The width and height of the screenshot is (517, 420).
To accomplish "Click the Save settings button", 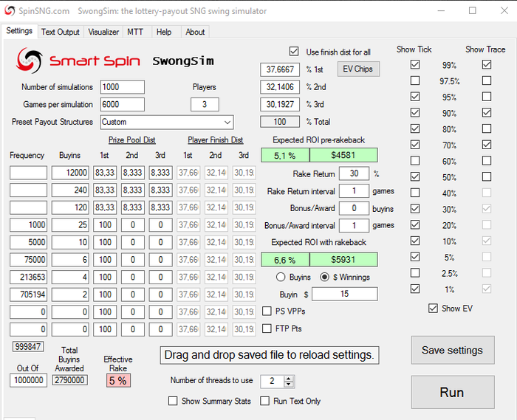I will tap(452, 350).
